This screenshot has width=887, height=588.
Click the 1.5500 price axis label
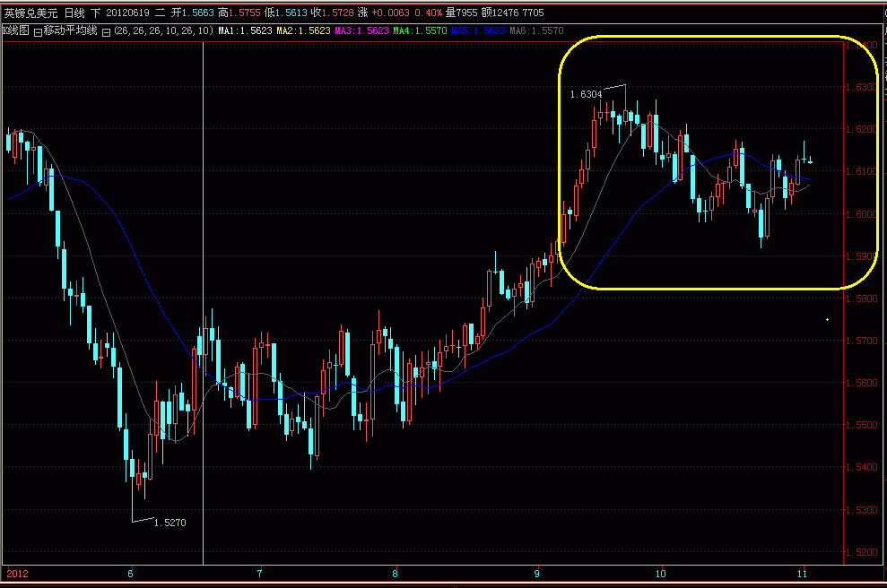point(861,425)
